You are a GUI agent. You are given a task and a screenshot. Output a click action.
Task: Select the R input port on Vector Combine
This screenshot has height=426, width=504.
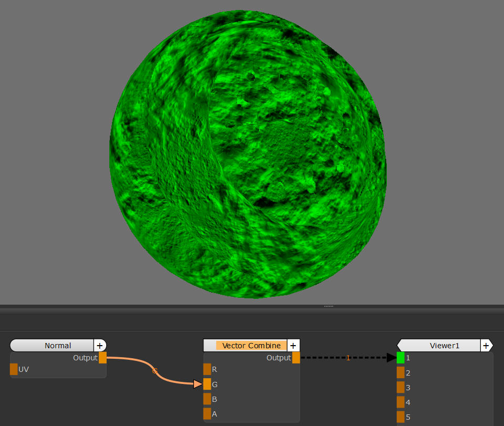pyautogui.click(x=207, y=369)
